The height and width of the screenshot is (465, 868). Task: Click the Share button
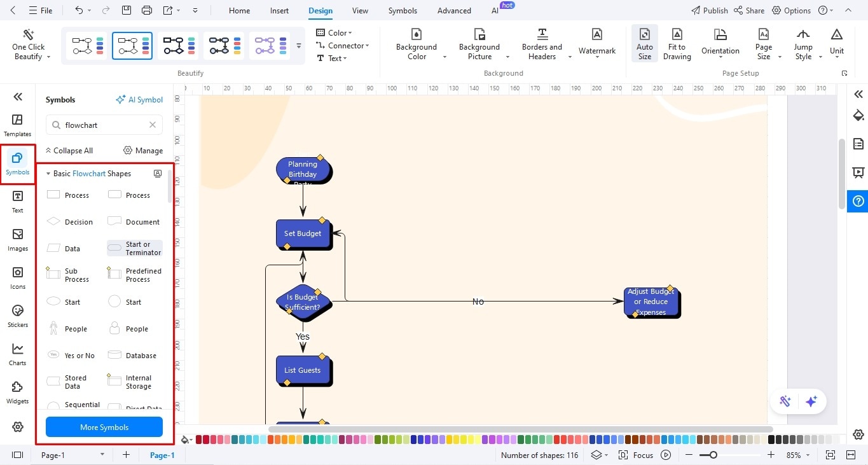point(749,10)
